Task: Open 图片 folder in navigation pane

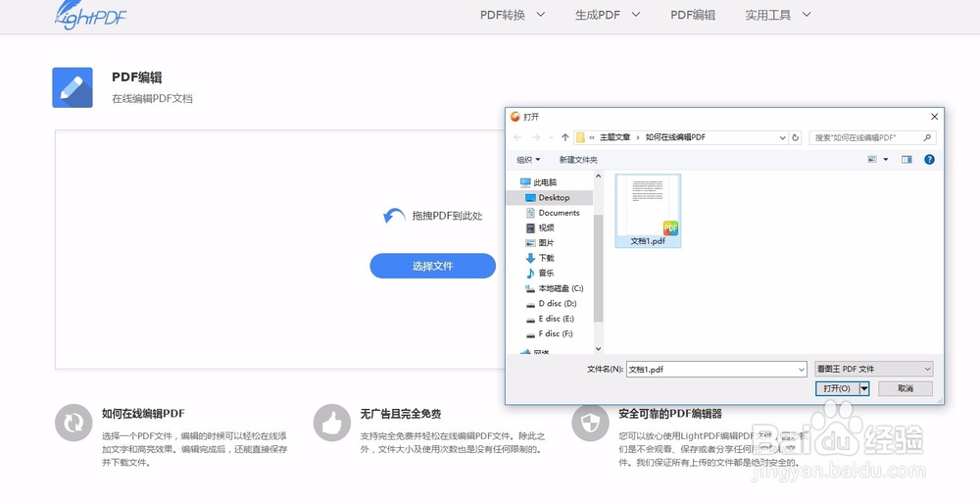Action: tap(540, 242)
